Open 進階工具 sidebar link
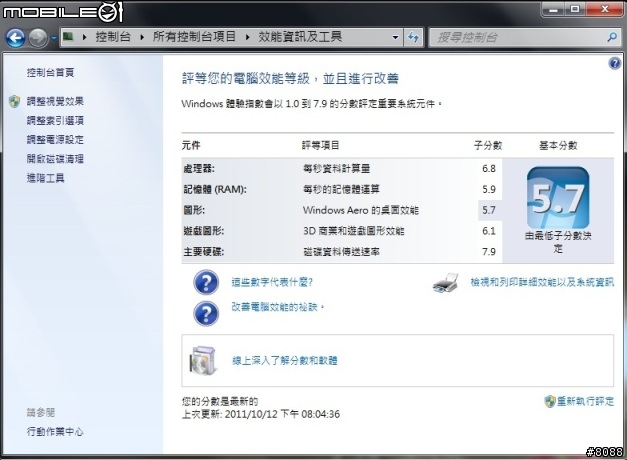This screenshot has height=460, width=627. [x=46, y=178]
